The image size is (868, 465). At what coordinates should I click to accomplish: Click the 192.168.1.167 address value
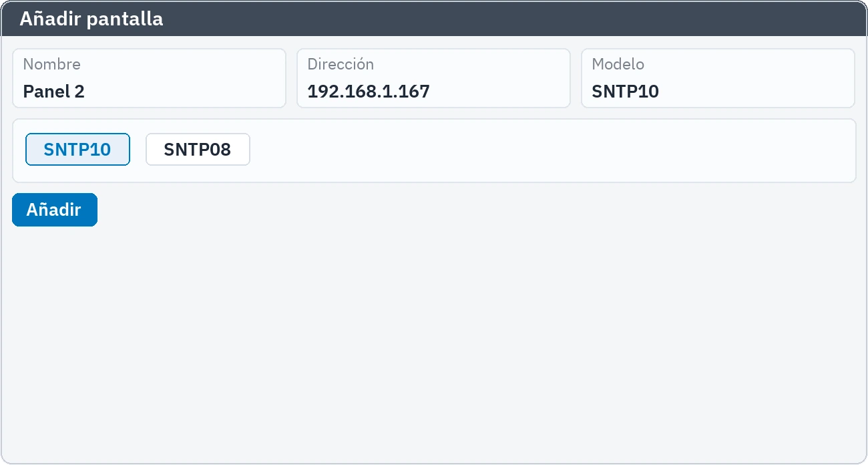coord(369,92)
